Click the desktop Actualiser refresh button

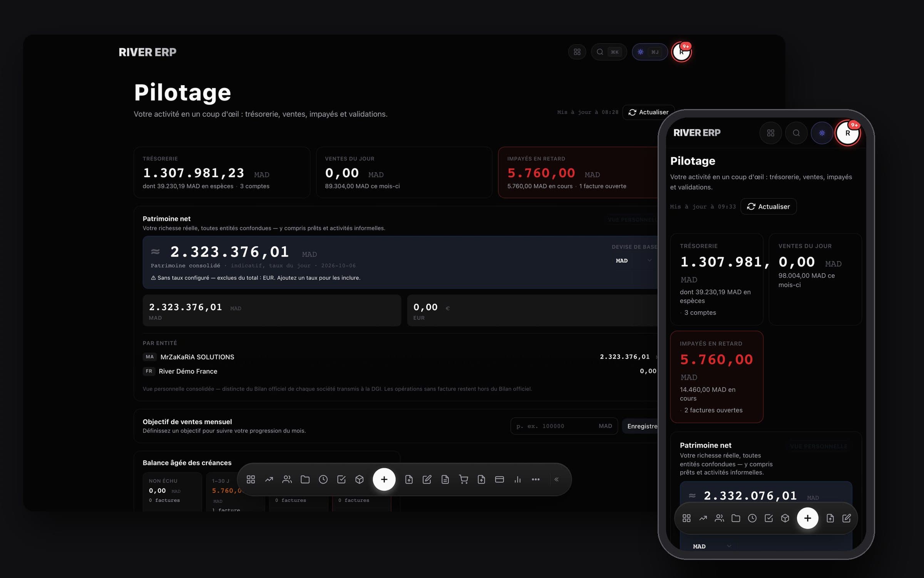648,112
